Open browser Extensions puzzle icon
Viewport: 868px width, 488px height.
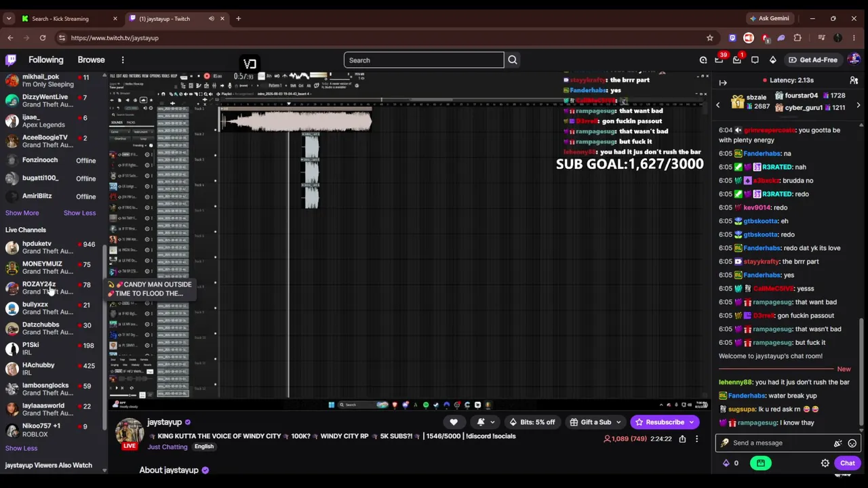[x=797, y=38]
